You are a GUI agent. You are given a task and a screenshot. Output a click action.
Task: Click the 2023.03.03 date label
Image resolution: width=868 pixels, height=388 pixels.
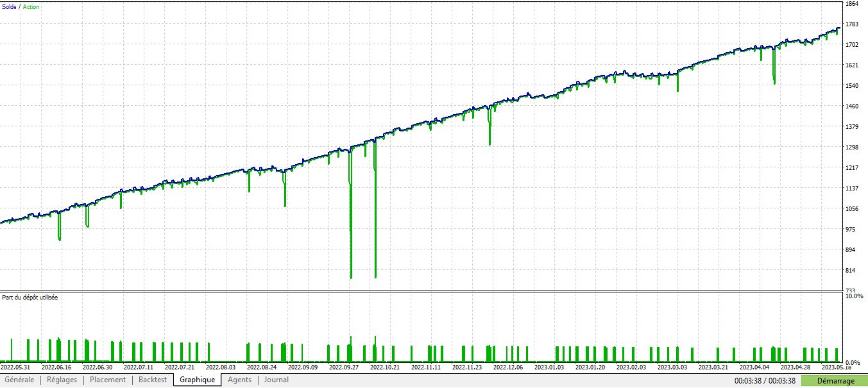tap(672, 368)
